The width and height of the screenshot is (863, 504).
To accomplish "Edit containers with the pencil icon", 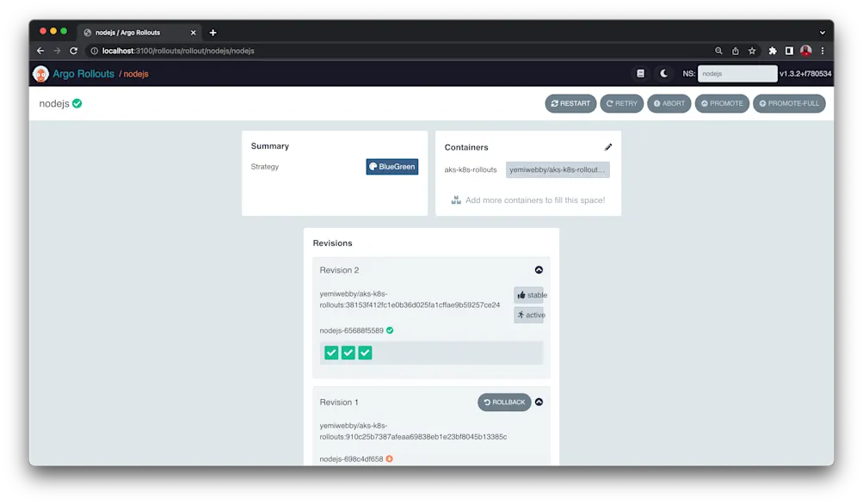I will click(608, 147).
